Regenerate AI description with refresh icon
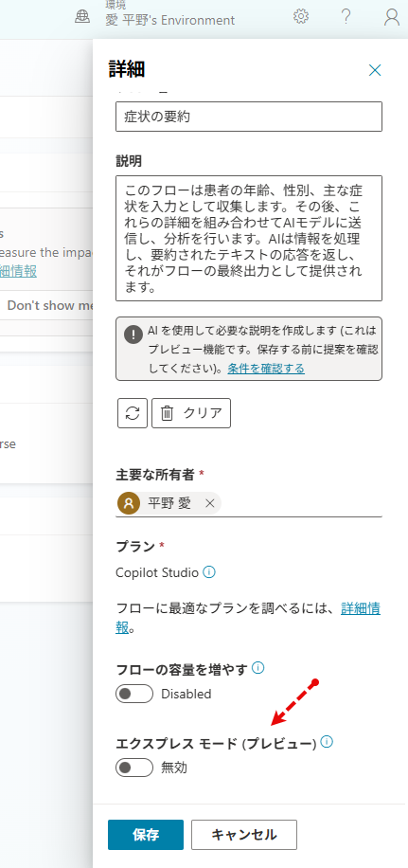Screen dimensions: 408x868 (x=133, y=413)
